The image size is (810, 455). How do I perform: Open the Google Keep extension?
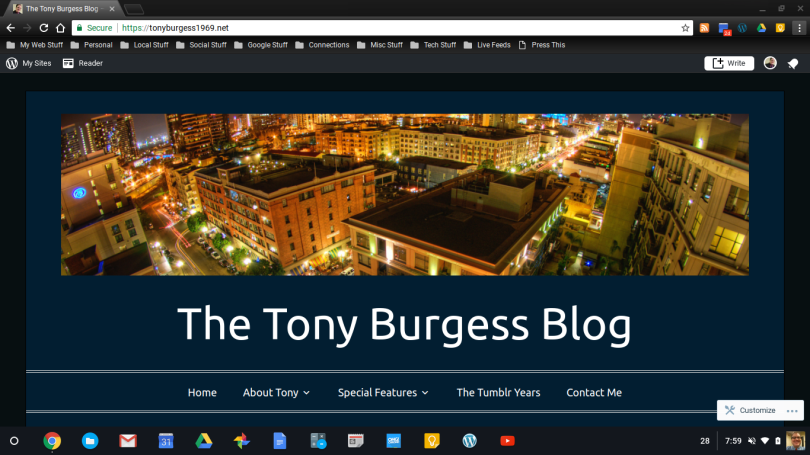click(780, 28)
